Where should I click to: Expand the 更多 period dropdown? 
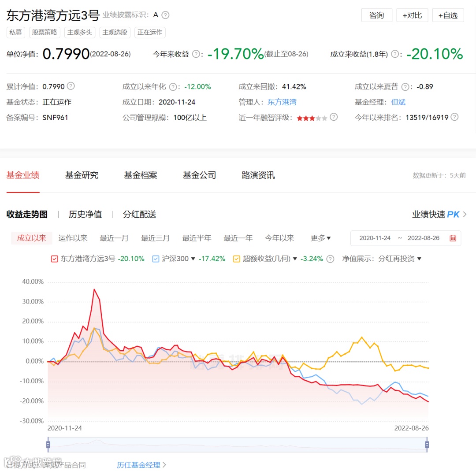click(320, 238)
